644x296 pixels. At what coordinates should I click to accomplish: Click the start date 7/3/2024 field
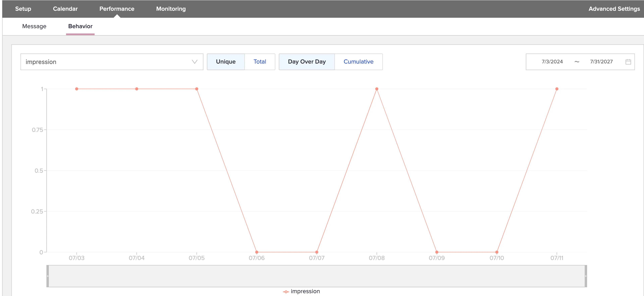552,62
